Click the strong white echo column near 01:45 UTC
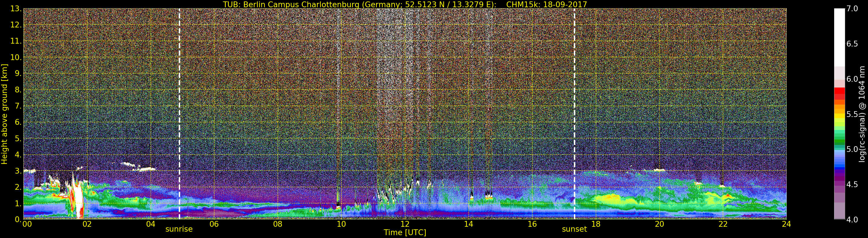The image size is (868, 238). (x=79, y=200)
